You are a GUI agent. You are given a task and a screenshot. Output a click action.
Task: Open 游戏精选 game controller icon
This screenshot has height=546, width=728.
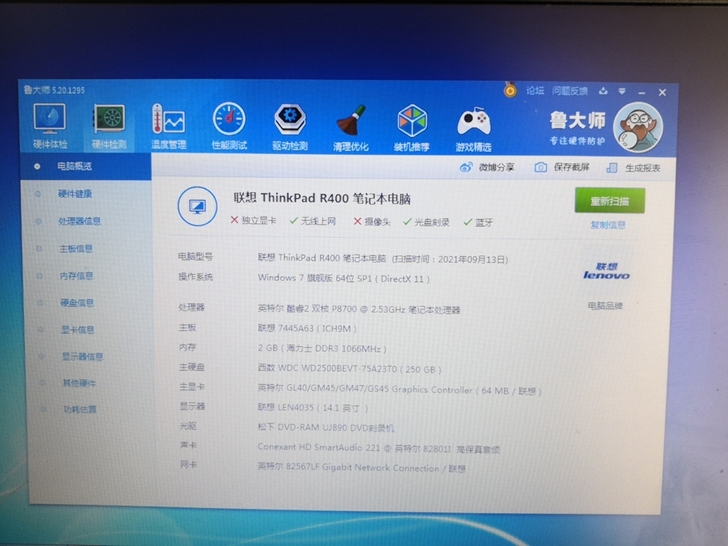[x=473, y=130]
